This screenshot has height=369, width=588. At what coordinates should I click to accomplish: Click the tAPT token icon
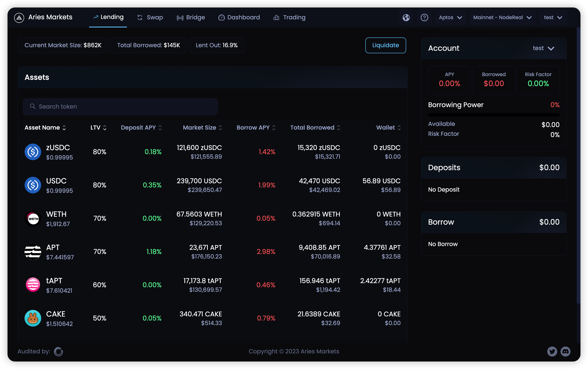tap(33, 285)
